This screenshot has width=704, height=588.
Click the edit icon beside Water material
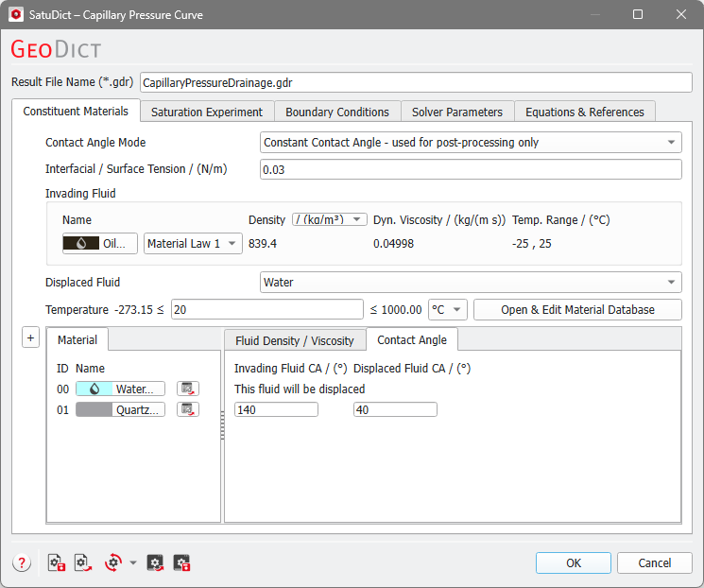click(x=188, y=389)
